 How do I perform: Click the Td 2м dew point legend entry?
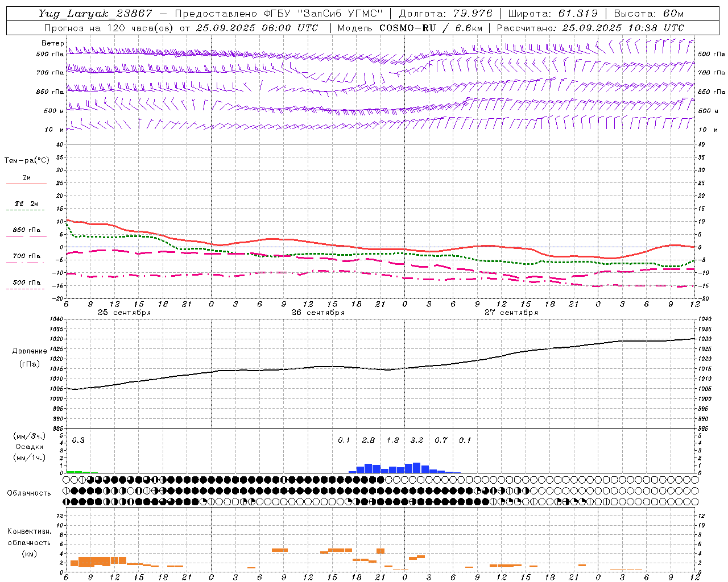[x=27, y=203]
